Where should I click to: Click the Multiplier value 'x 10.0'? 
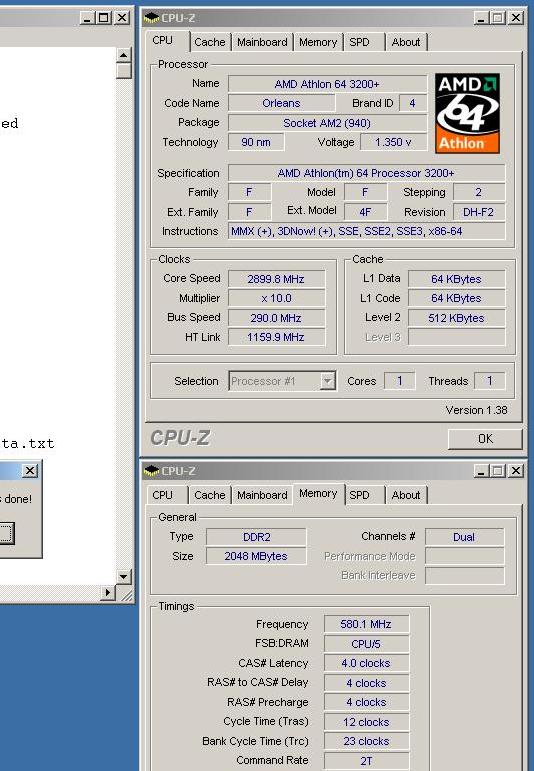coord(276,298)
